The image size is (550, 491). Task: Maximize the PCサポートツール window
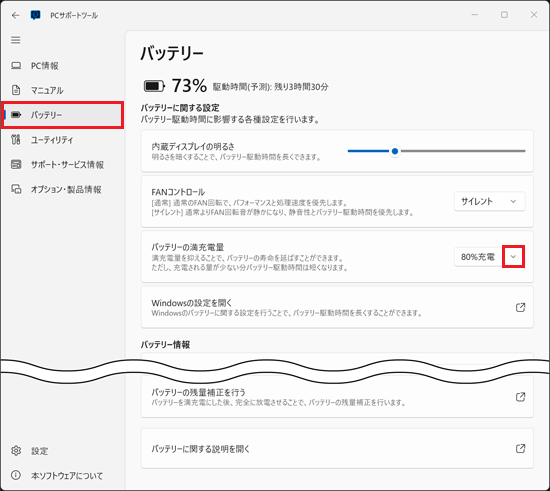504,15
